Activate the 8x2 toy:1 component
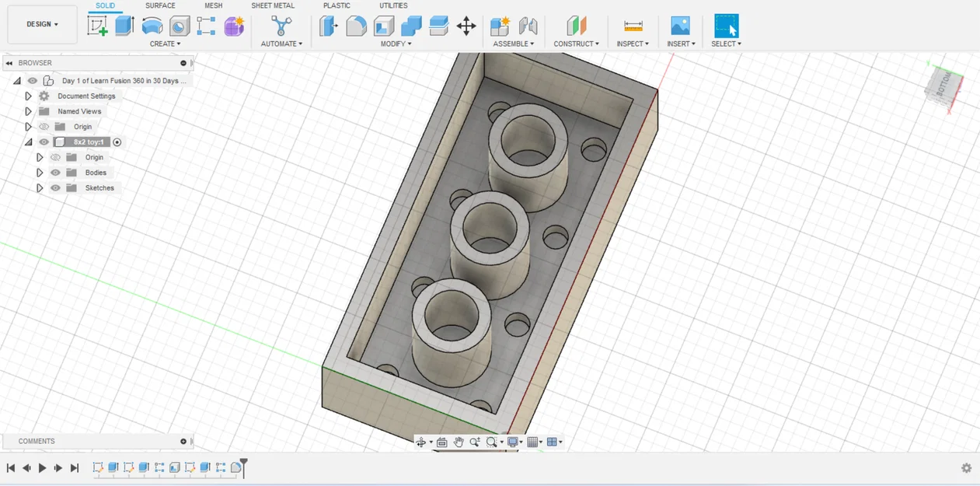Image resolution: width=980 pixels, height=486 pixels. coord(117,142)
